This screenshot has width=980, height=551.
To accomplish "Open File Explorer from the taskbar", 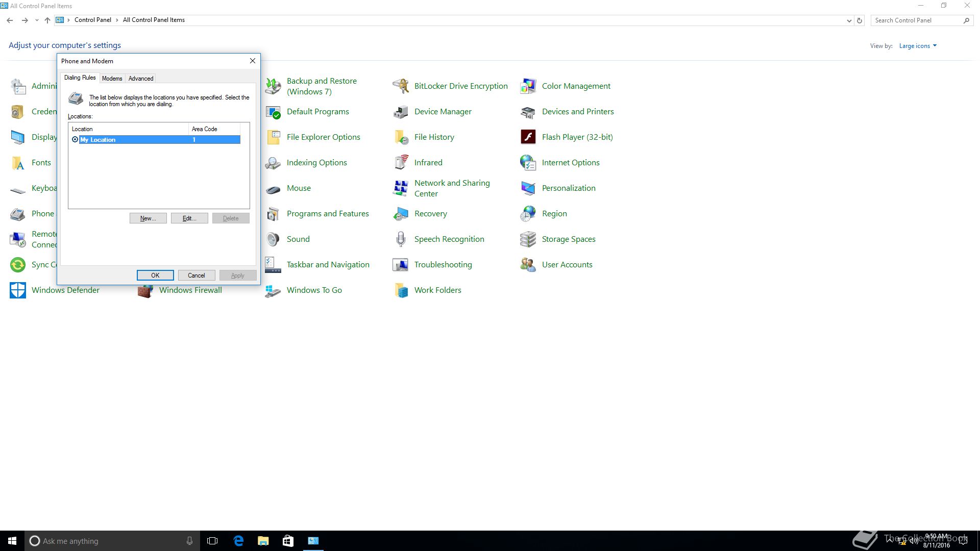I will 263,541.
